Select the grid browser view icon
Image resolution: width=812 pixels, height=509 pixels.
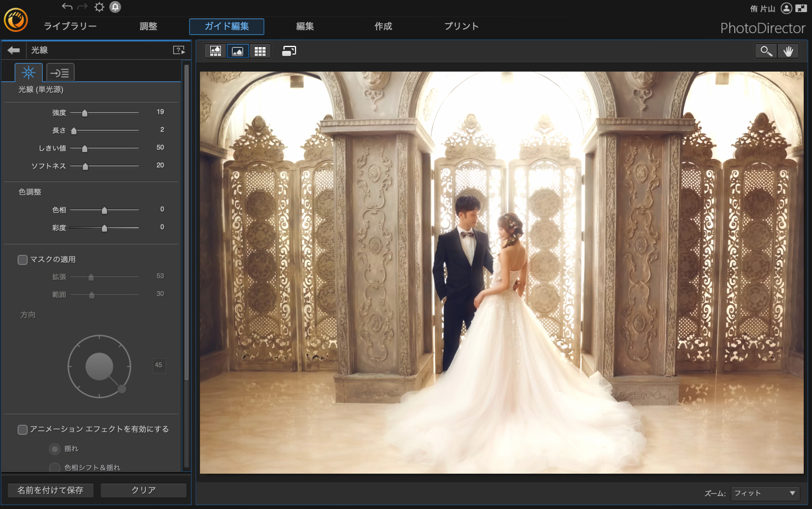pyautogui.click(x=260, y=51)
